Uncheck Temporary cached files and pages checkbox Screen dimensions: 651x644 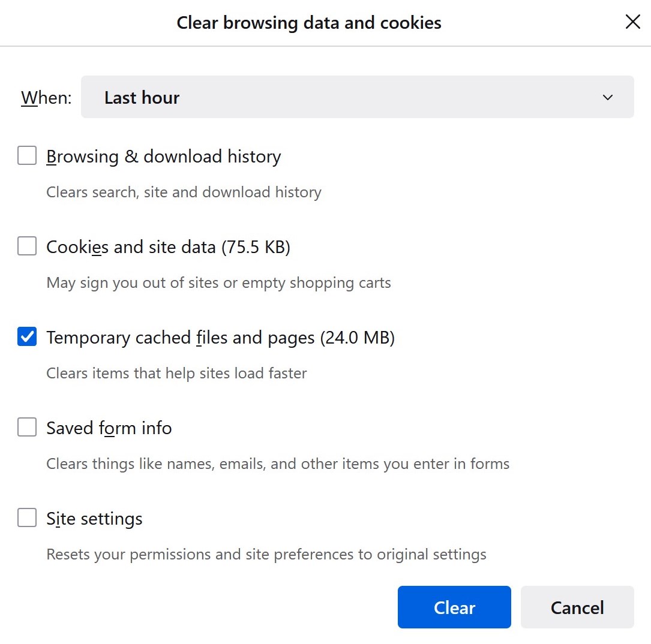point(27,337)
